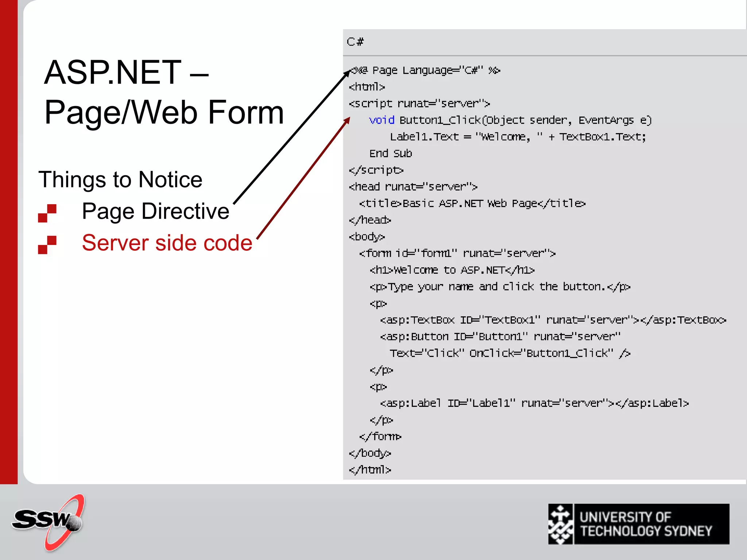This screenshot has height=560, width=747.
Task: Click the dark red arrow head at void line
Action: point(347,121)
